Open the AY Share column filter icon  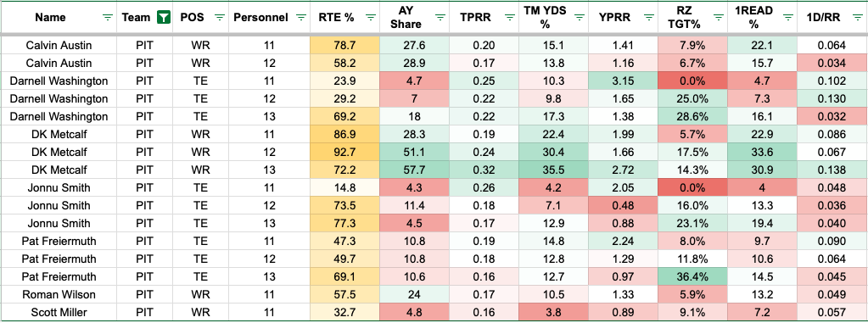[440, 18]
